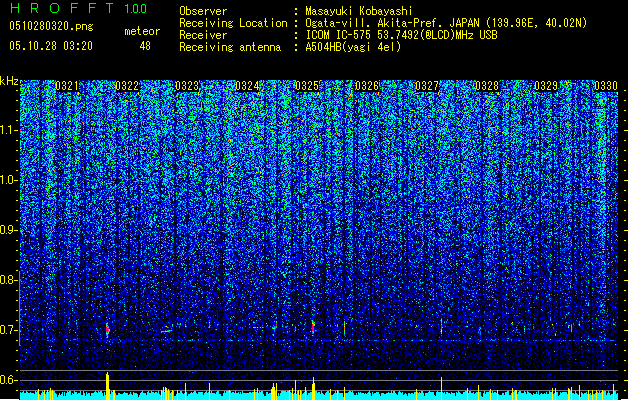Click the meteor count value 48
The image size is (629, 400).
[x=145, y=46]
